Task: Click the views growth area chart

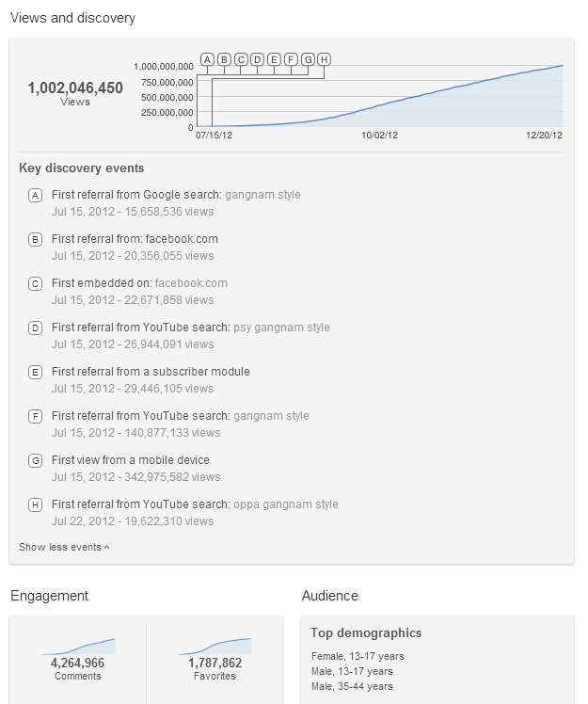Action: 380,96
